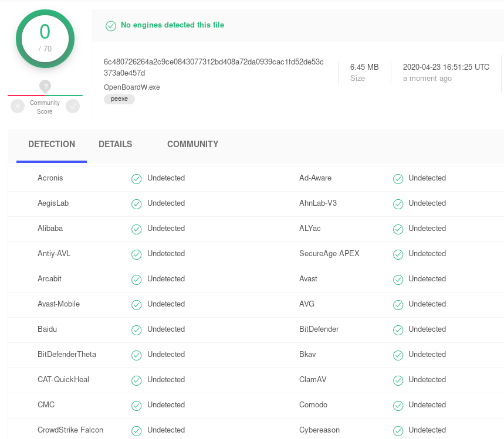Click the AegisLab result check icon
The width and height of the screenshot is (504, 439).
[x=137, y=204]
